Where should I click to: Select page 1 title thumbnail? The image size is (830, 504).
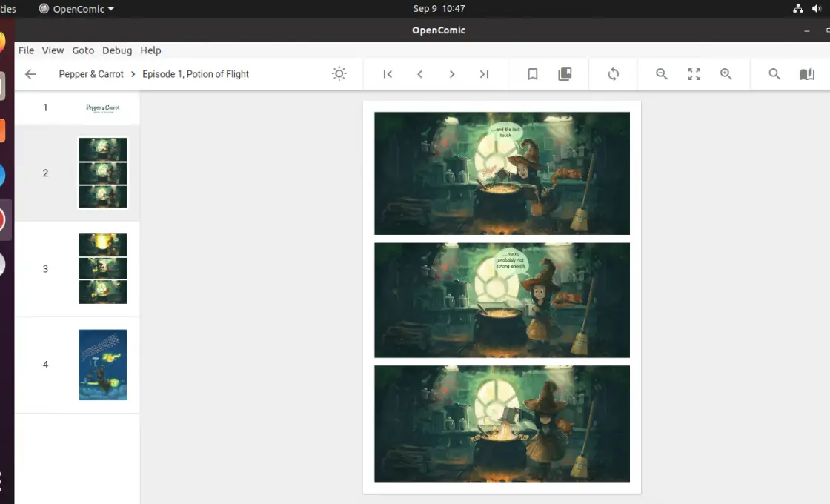pos(103,108)
